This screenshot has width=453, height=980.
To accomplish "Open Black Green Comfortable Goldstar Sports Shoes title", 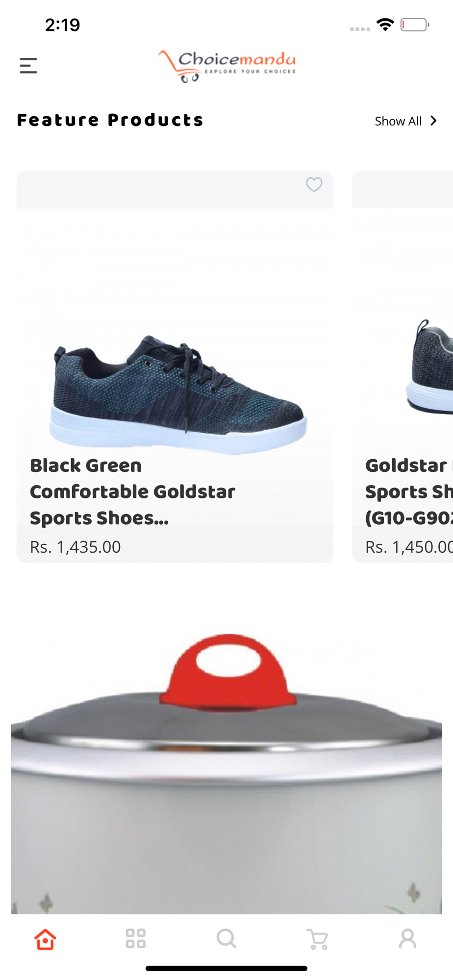I will click(133, 491).
